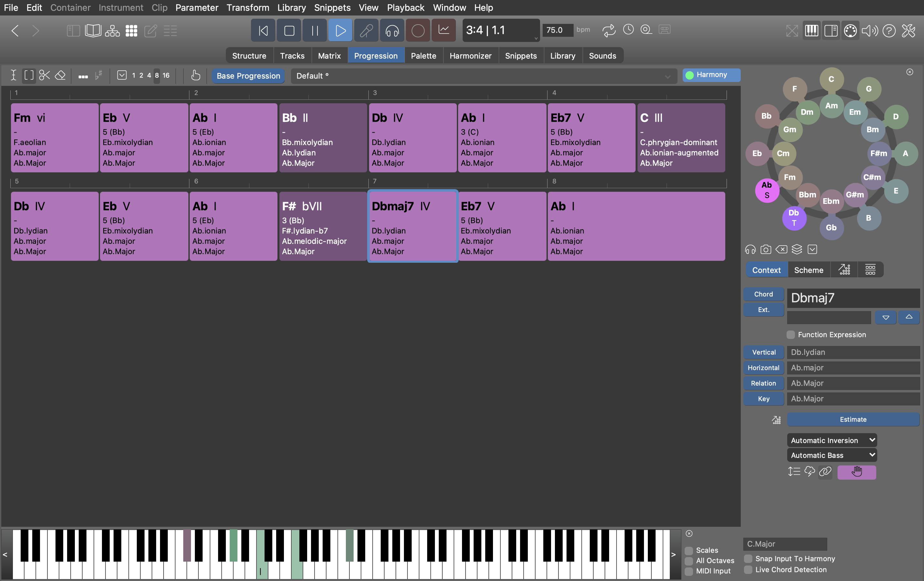Select the eraser tool
924x581 pixels.
pyautogui.click(x=60, y=75)
